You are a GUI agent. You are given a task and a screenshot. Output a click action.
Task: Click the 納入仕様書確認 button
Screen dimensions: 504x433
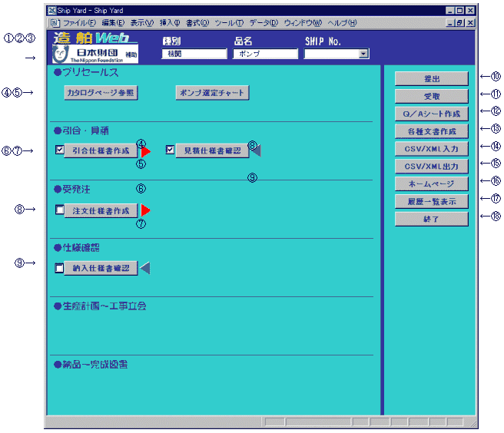pyautogui.click(x=101, y=268)
